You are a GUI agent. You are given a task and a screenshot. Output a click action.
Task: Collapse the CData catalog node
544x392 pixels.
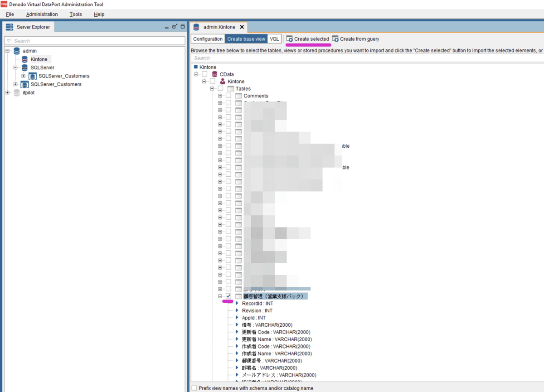[196, 74]
